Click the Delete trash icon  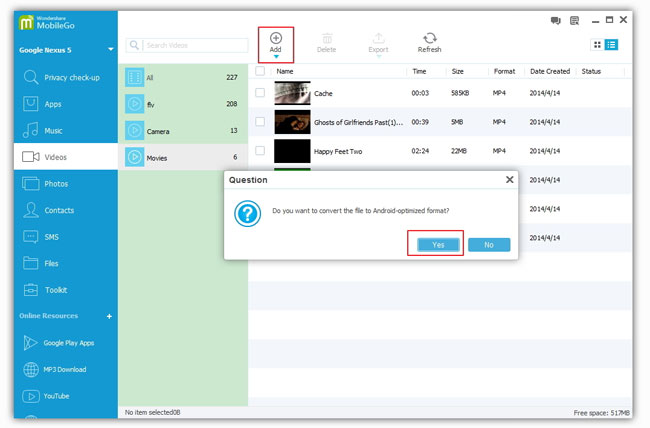[327, 39]
